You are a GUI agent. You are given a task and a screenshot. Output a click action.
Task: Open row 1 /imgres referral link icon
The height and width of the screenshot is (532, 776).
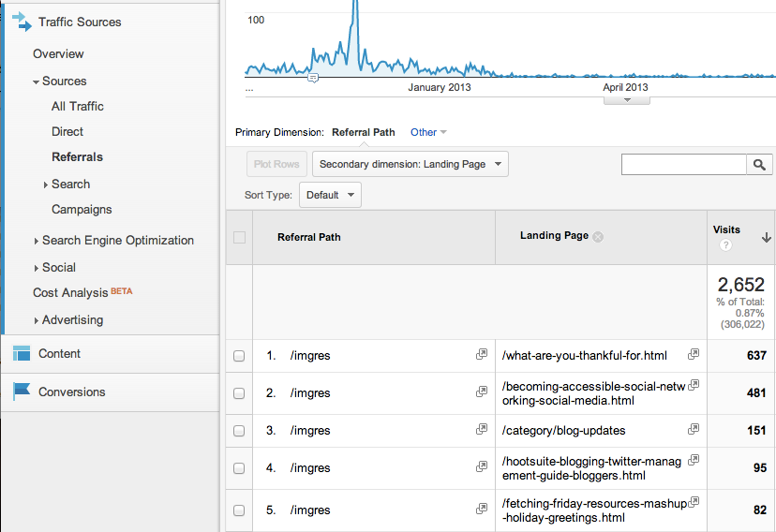482,354
